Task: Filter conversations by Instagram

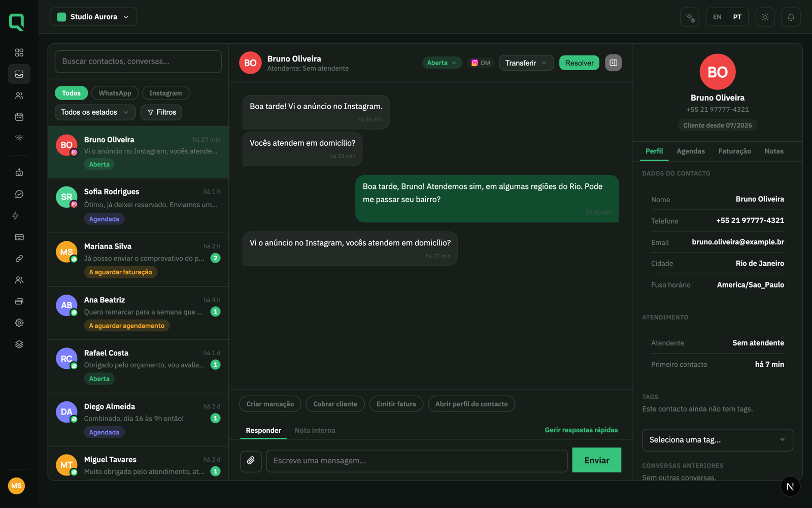Action: coord(165,93)
